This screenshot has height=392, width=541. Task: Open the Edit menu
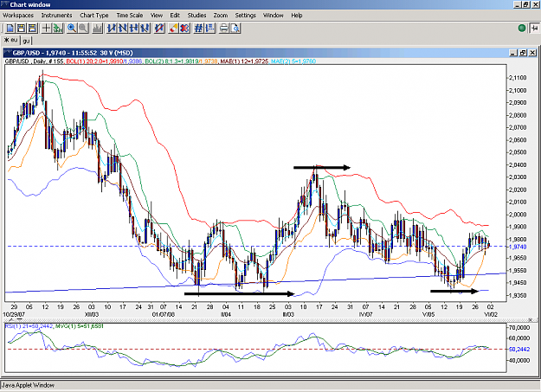pos(175,16)
